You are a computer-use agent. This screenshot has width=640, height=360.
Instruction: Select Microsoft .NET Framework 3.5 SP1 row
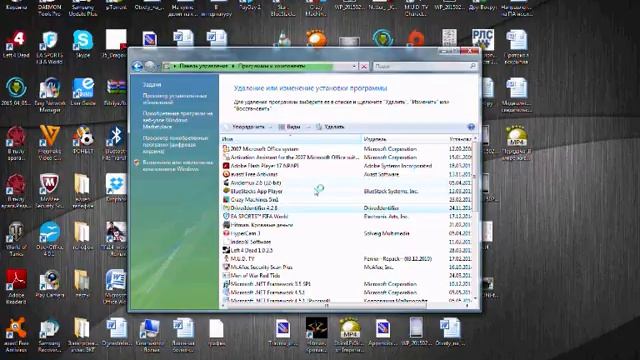tap(347, 284)
